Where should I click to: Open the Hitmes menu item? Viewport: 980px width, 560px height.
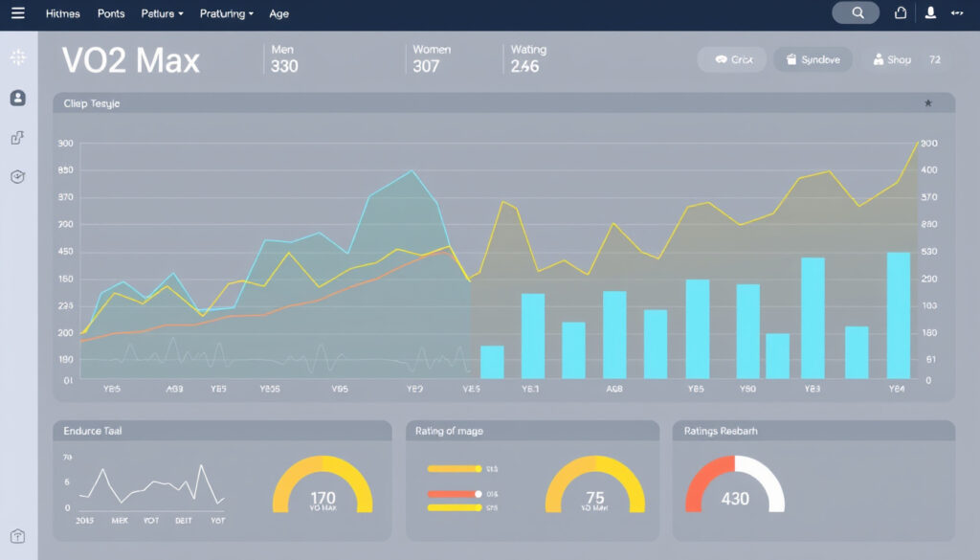pyautogui.click(x=62, y=13)
